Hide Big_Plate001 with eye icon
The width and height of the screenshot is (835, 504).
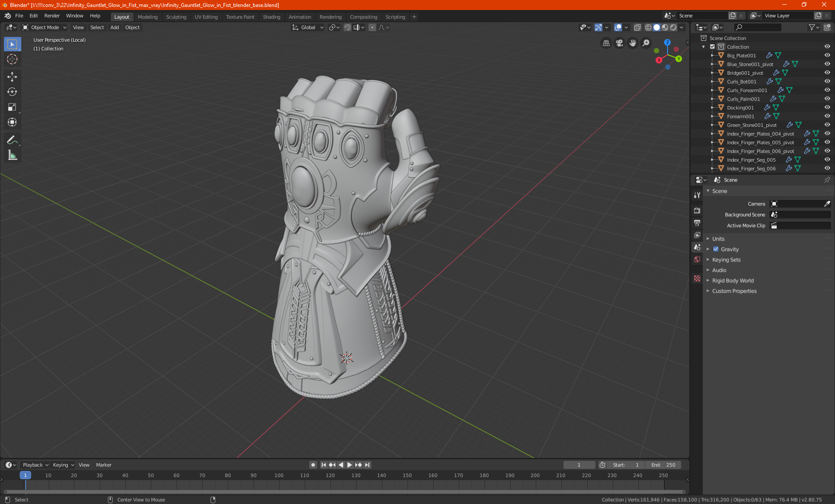[x=827, y=56]
